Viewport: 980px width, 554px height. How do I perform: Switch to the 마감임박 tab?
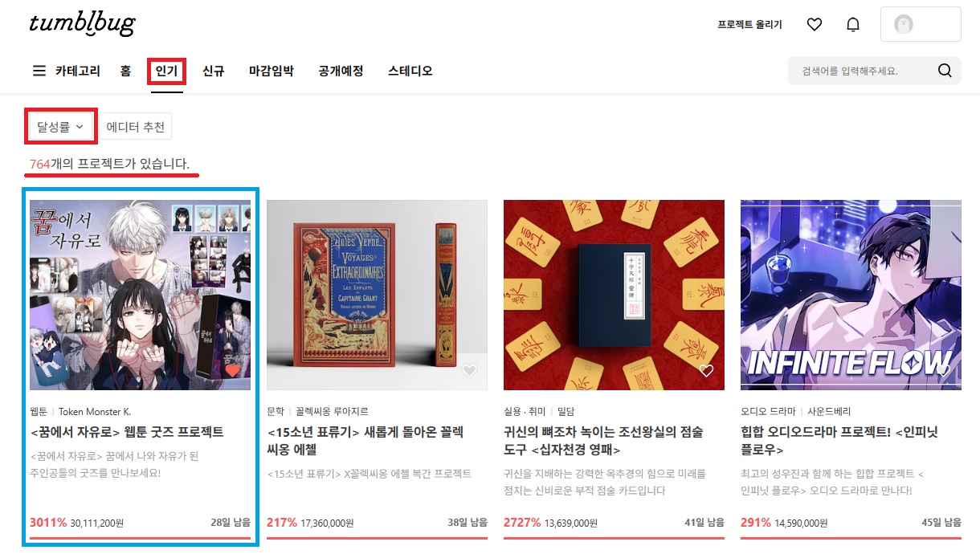click(272, 71)
